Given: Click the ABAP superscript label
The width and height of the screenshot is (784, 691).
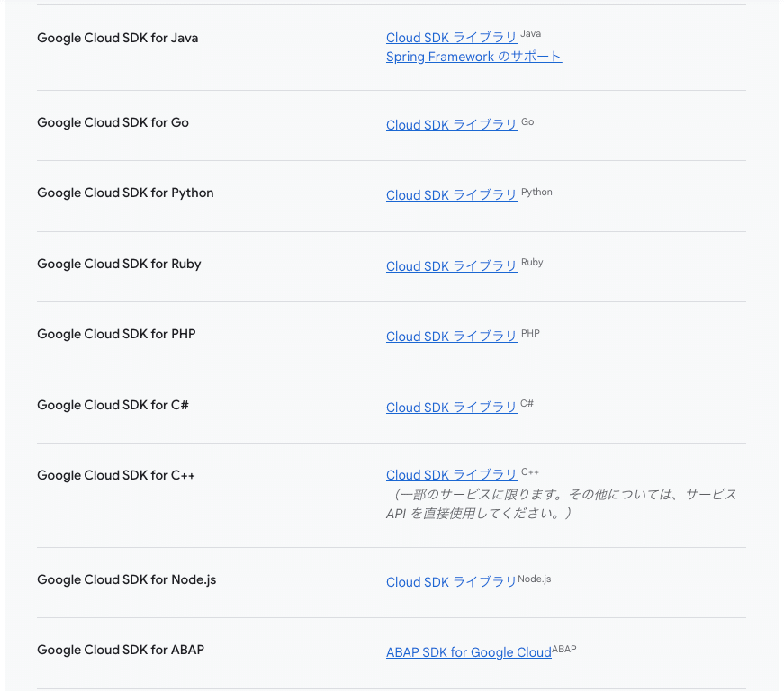Looking at the screenshot, I should point(564,649).
